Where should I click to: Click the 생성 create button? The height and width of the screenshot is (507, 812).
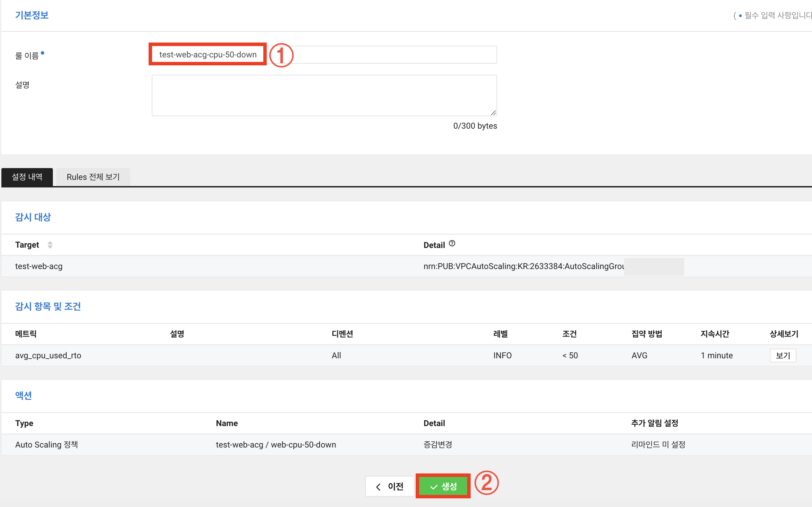click(443, 486)
